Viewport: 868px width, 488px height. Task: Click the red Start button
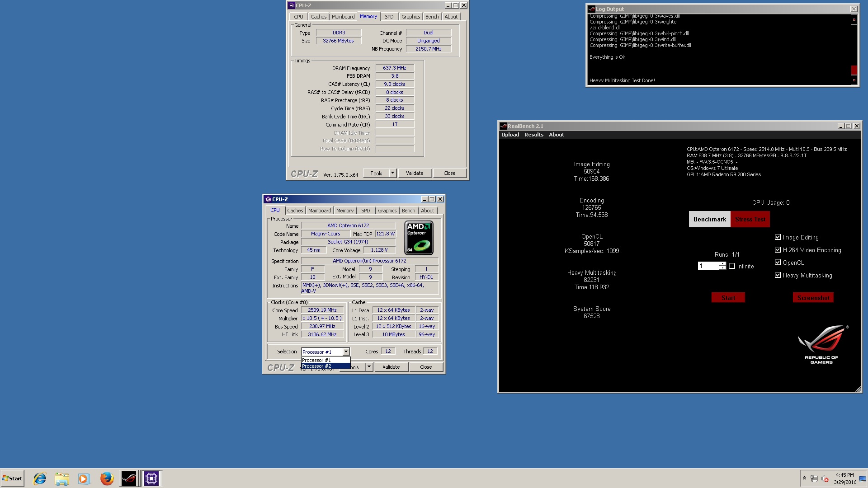(728, 297)
